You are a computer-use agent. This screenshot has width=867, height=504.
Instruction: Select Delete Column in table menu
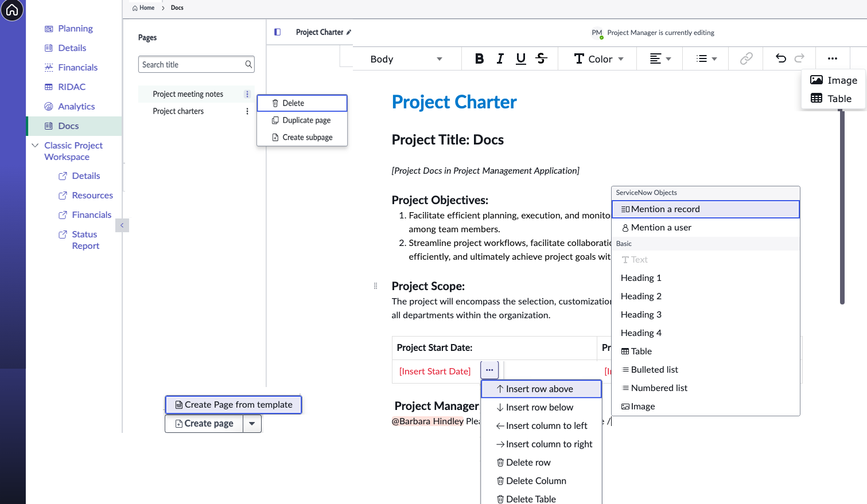point(541,480)
